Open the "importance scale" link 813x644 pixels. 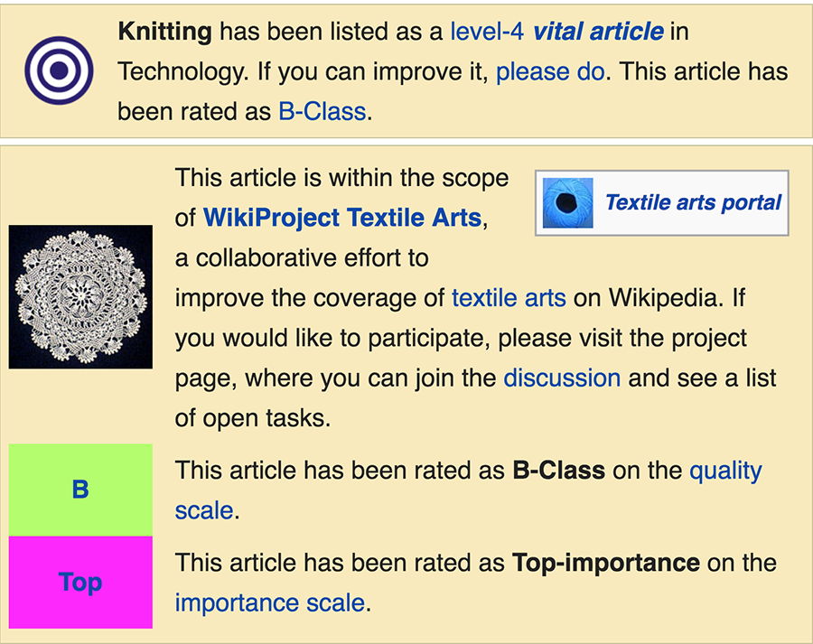pos(269,602)
